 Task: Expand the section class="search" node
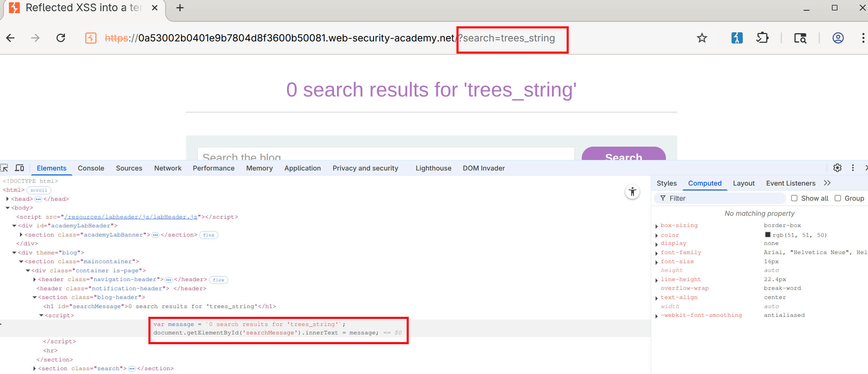coord(34,368)
